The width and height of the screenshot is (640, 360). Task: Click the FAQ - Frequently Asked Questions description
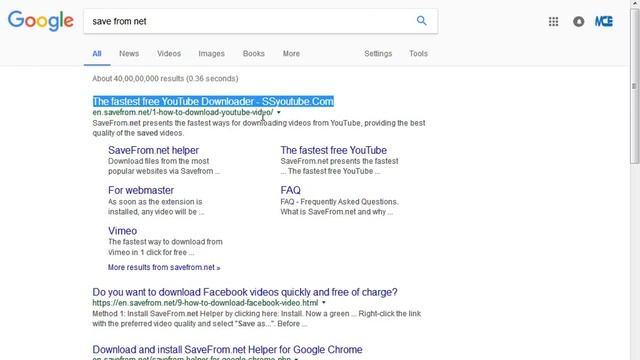[x=340, y=207]
